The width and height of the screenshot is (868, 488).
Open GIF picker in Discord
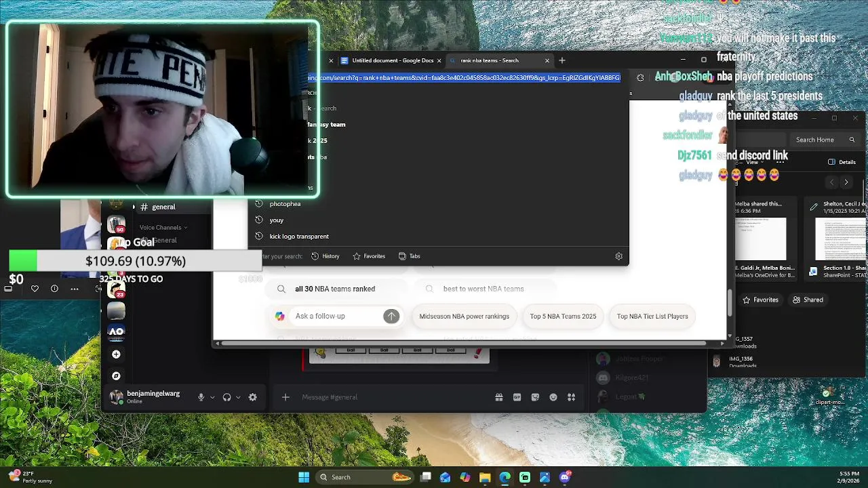[517, 397]
